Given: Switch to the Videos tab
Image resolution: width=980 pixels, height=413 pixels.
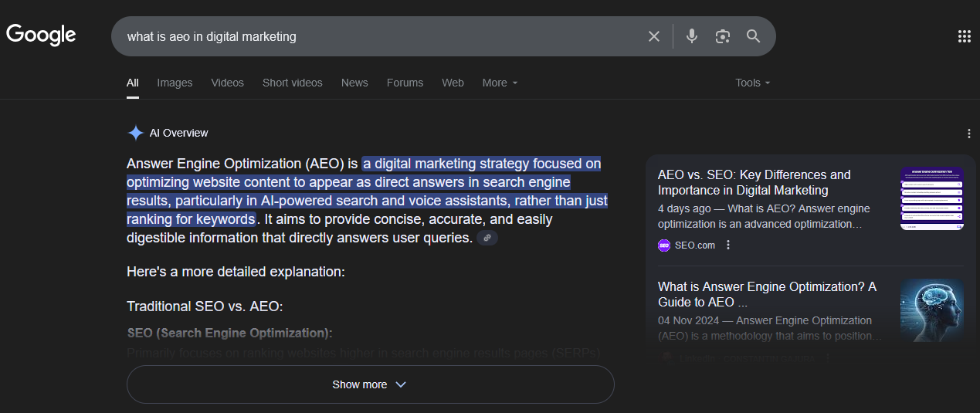Looking at the screenshot, I should pyautogui.click(x=227, y=83).
